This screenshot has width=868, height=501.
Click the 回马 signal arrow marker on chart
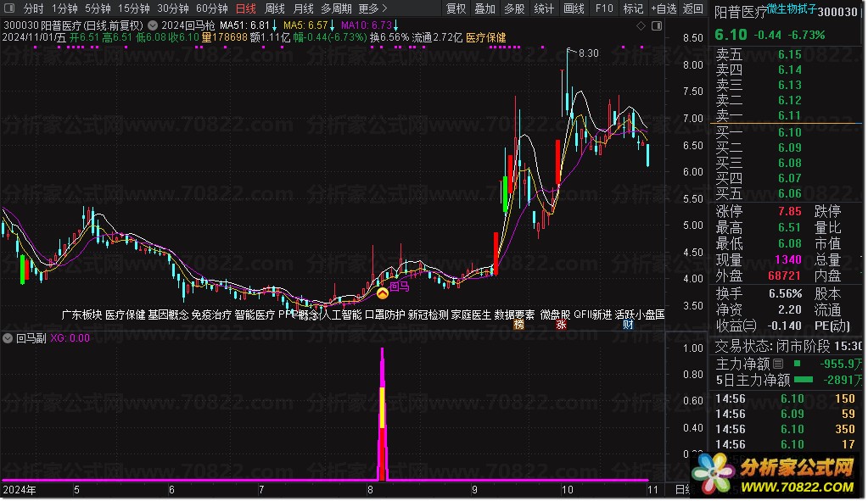click(383, 292)
